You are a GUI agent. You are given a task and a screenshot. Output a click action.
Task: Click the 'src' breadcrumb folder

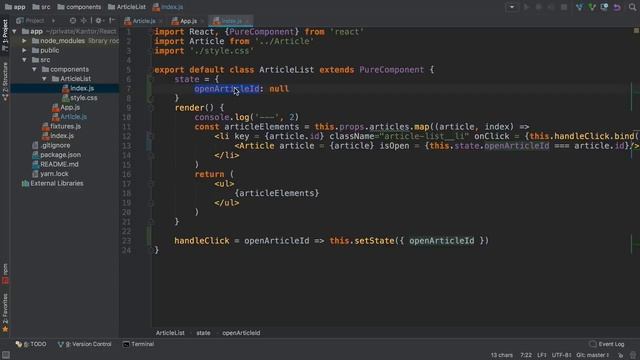pyautogui.click(x=41, y=7)
